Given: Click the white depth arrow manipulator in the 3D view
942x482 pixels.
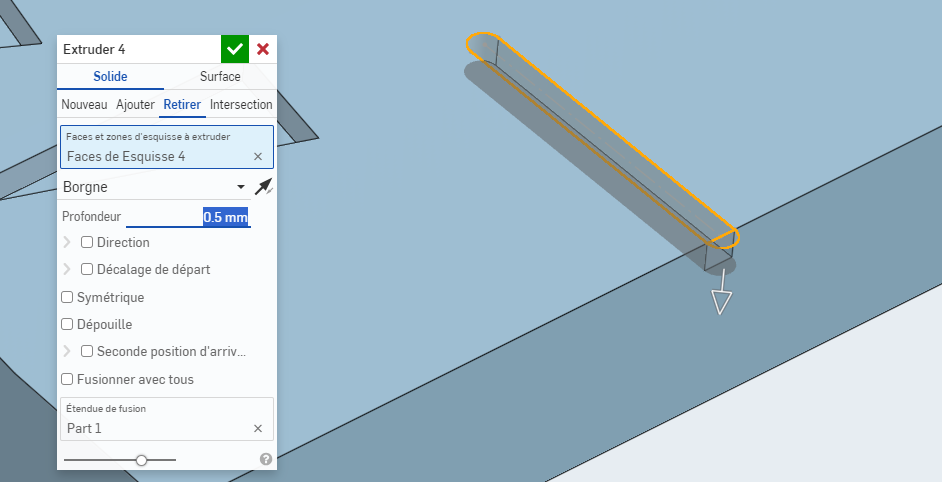Looking at the screenshot, I should click(721, 300).
